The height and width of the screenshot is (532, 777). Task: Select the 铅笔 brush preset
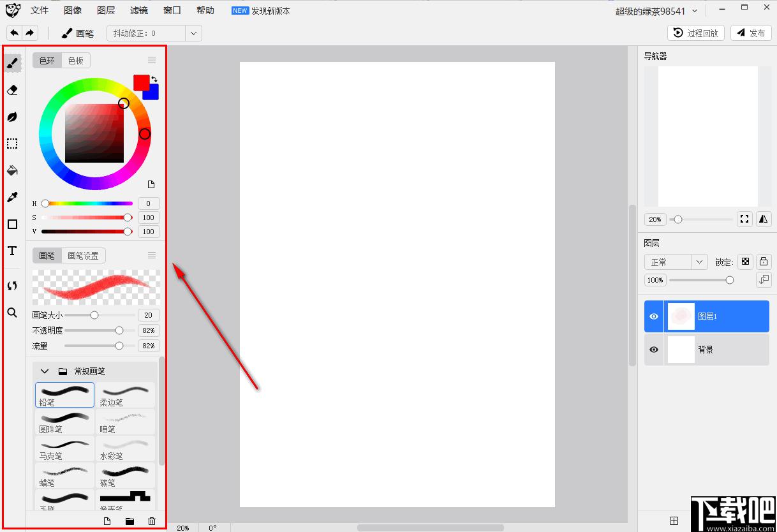pyautogui.click(x=64, y=395)
